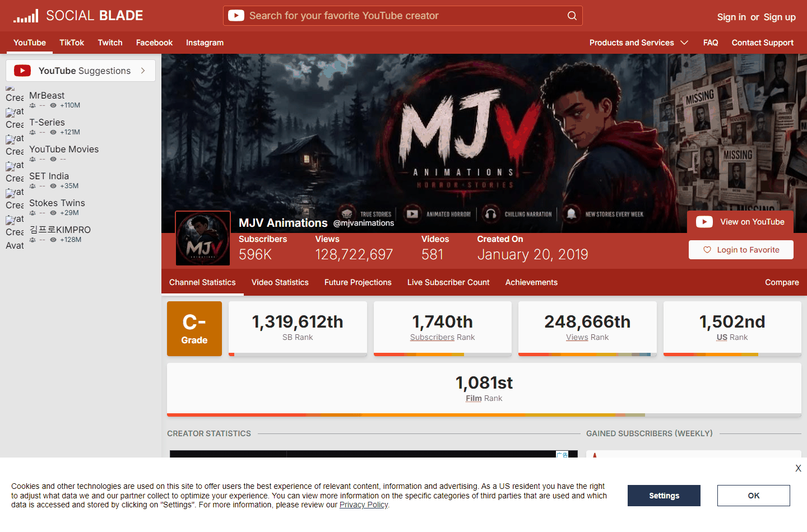Open the Video Statistics tab

click(280, 282)
